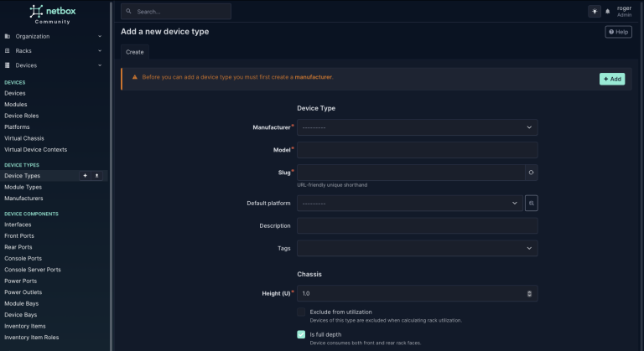Open the notifications bell icon
The width and height of the screenshot is (644, 351).
[607, 12]
